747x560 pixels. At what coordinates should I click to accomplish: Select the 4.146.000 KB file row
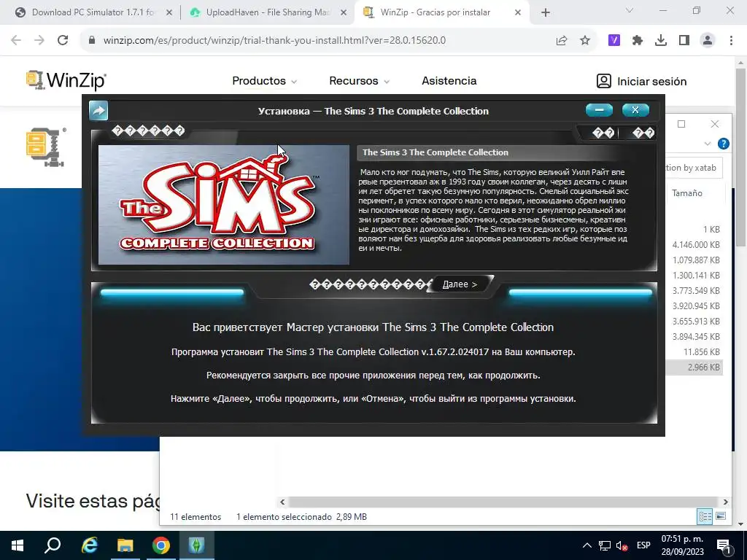click(x=694, y=245)
